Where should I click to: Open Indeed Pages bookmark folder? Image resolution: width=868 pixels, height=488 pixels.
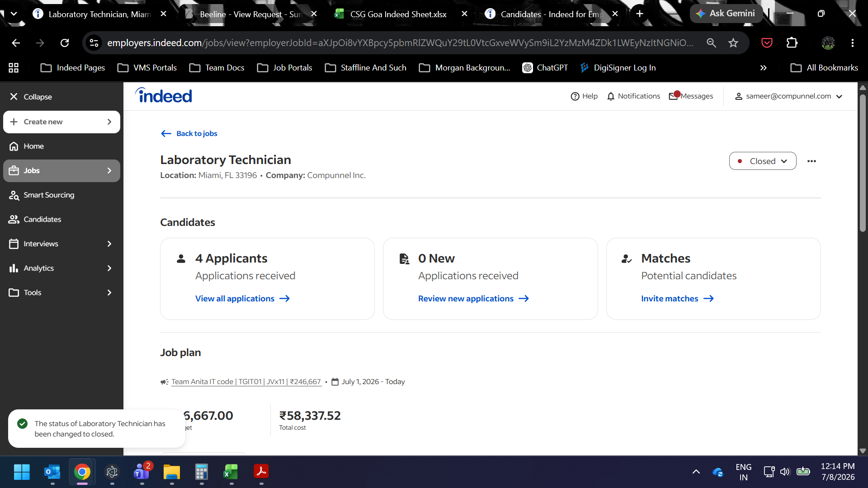[x=73, y=68]
